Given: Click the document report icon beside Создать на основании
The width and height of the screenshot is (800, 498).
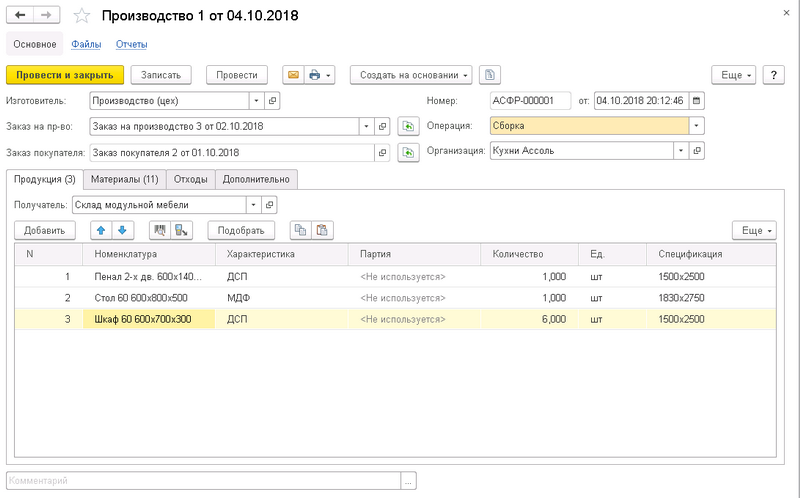Looking at the screenshot, I should tap(488, 75).
